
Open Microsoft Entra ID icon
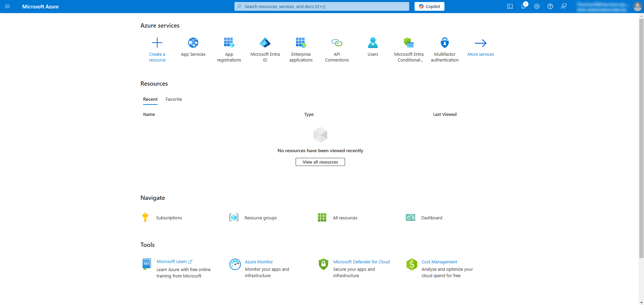pos(265,43)
